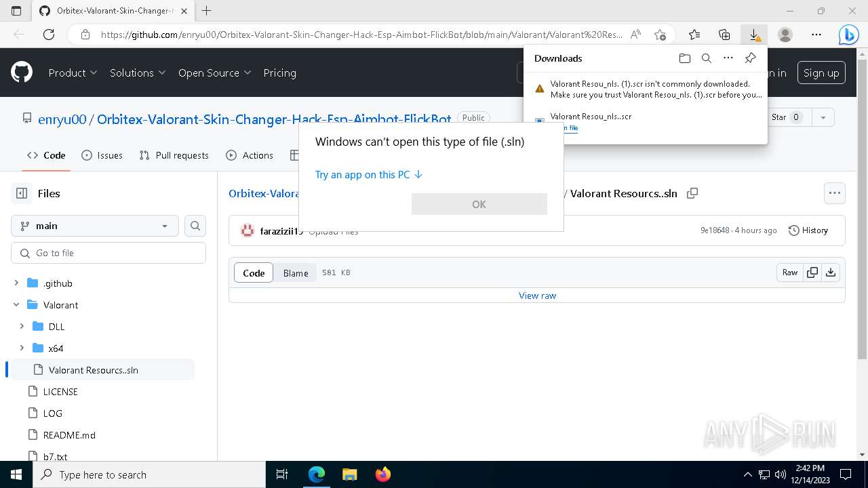Expand Product navigation menu
Viewport: 868px width, 488px height.
coord(73,73)
